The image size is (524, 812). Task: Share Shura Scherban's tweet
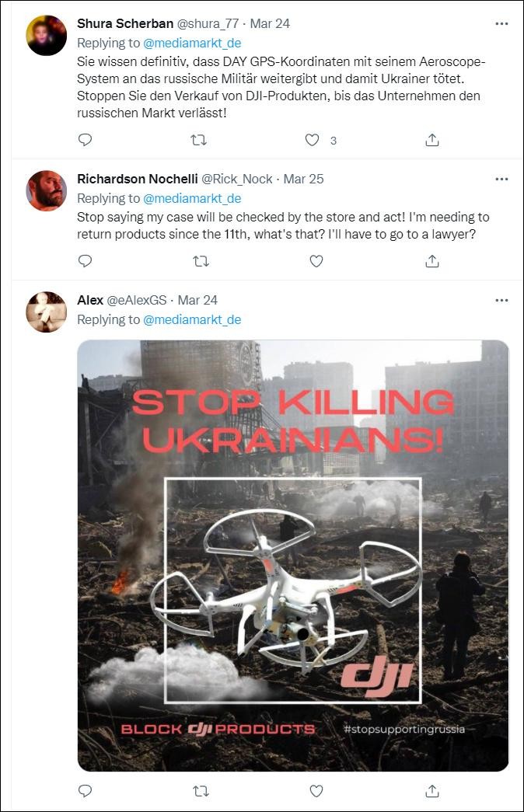[x=432, y=140]
